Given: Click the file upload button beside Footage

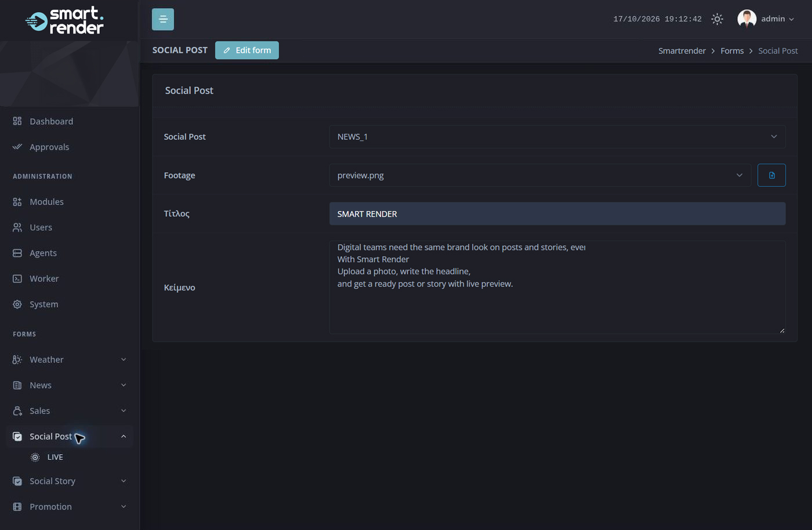Looking at the screenshot, I should [771, 175].
